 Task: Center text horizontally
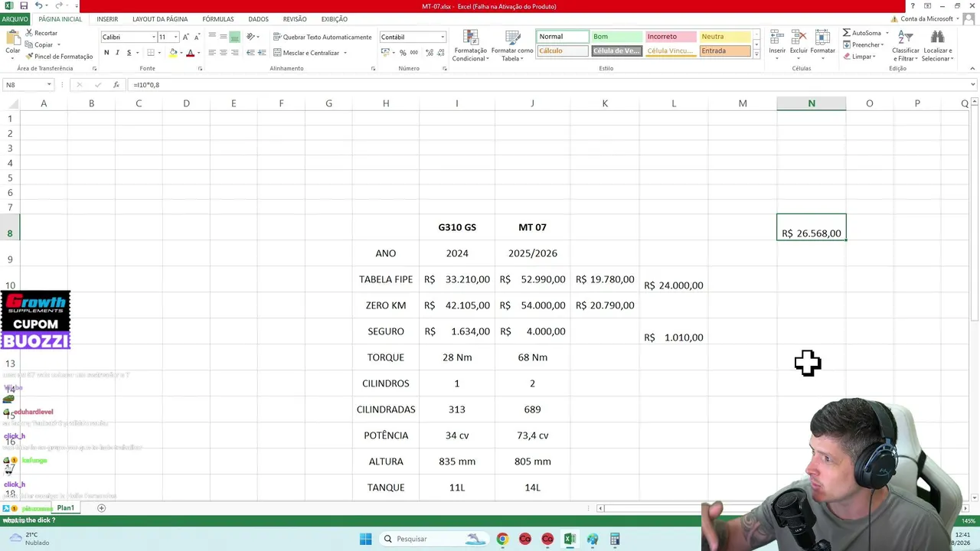click(x=224, y=53)
